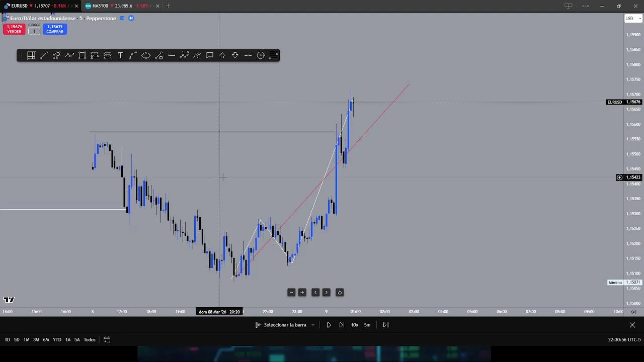Open the three-line menu at the toolbar end
Screen dimensions: 644x362
274,55
